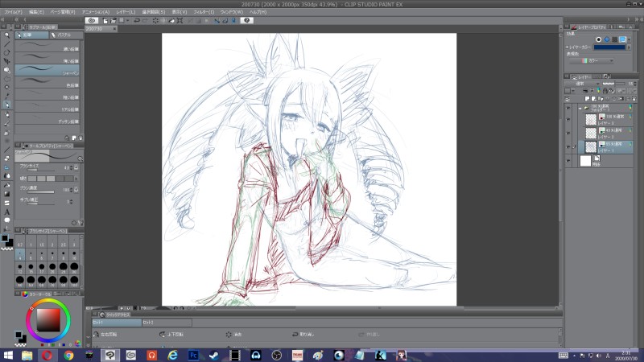Click the delete sub tool trash icon

[80, 138]
